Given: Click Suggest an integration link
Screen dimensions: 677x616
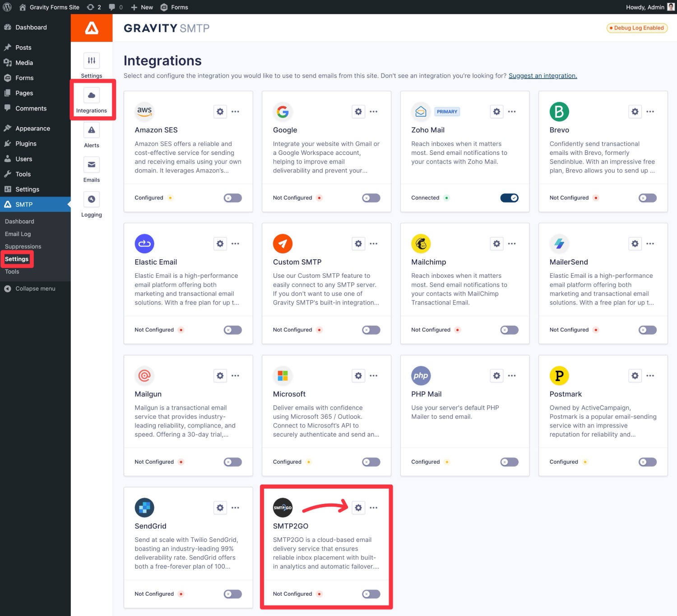Looking at the screenshot, I should pos(543,76).
